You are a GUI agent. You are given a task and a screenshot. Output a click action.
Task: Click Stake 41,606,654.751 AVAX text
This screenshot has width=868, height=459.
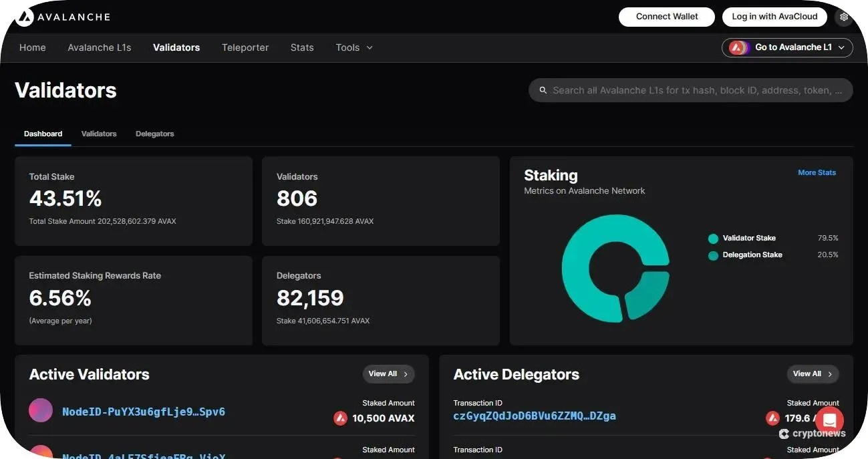click(x=323, y=321)
